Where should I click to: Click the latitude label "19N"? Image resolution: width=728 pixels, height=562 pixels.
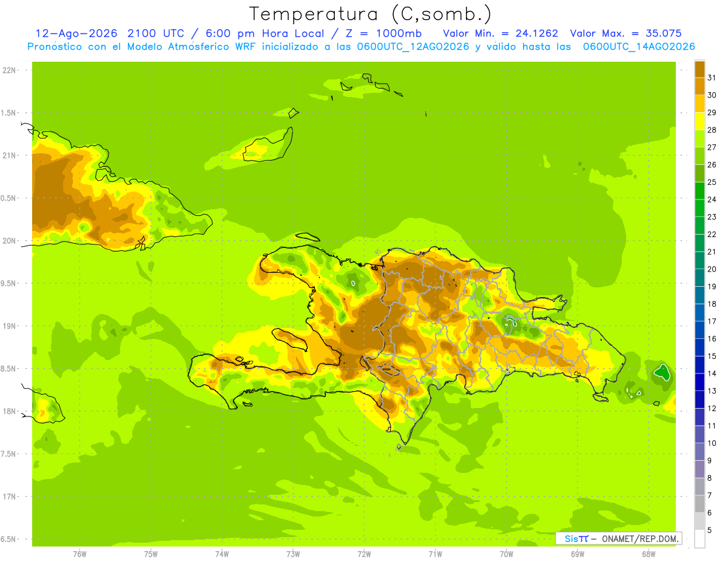[x=10, y=326]
